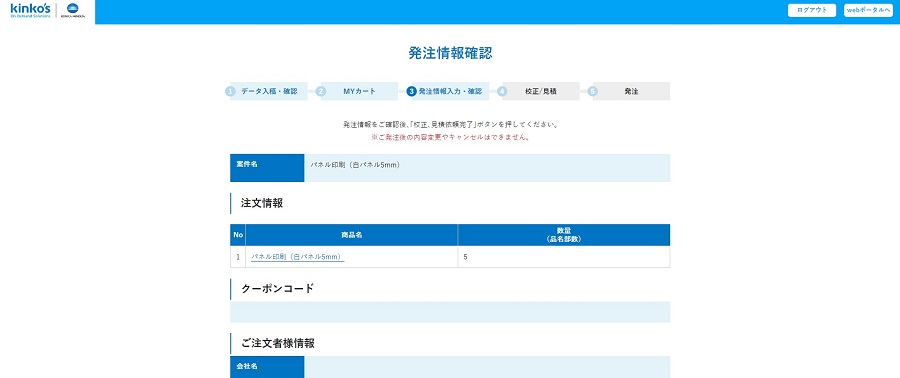Click the 注文情報 section heading

click(262, 203)
